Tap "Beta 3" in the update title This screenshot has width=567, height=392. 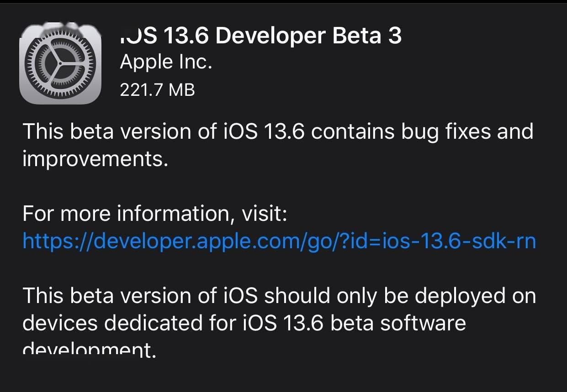coord(367,36)
